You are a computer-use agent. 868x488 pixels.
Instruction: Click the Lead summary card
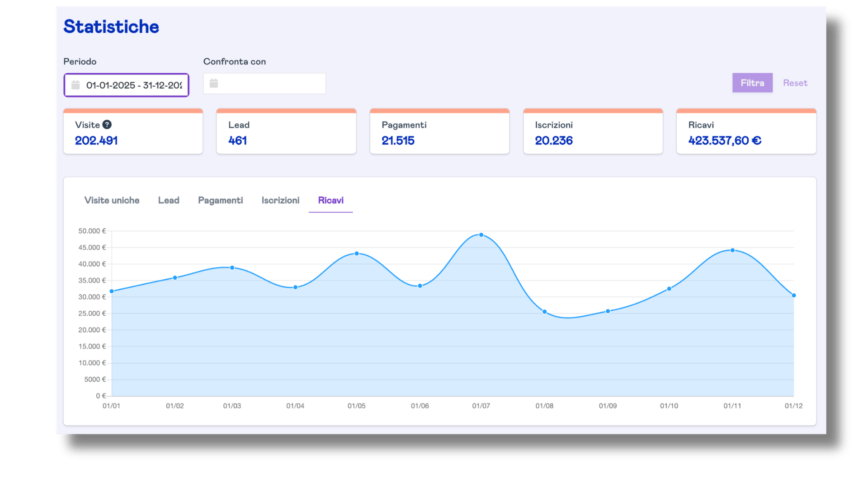pyautogui.click(x=286, y=133)
